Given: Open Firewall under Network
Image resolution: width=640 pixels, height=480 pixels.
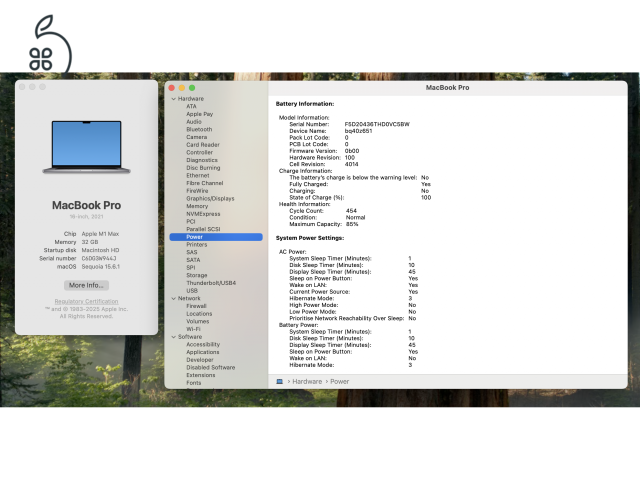Looking at the screenshot, I should 196,306.
